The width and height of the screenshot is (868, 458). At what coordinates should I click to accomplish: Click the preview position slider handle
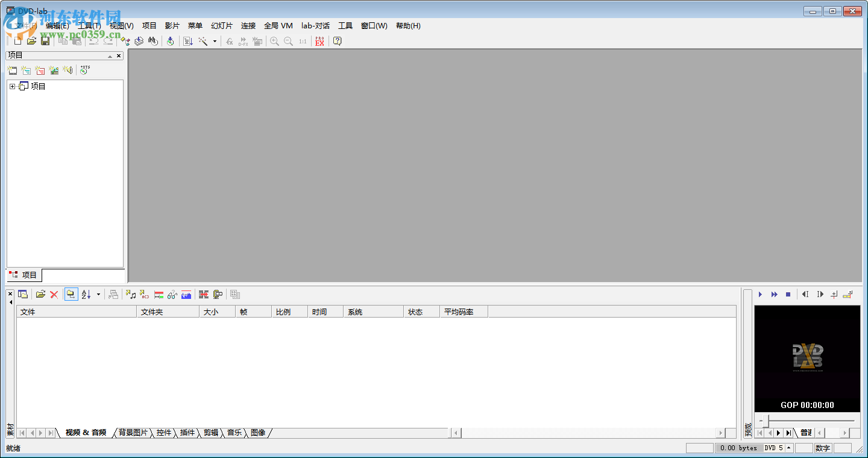point(767,421)
